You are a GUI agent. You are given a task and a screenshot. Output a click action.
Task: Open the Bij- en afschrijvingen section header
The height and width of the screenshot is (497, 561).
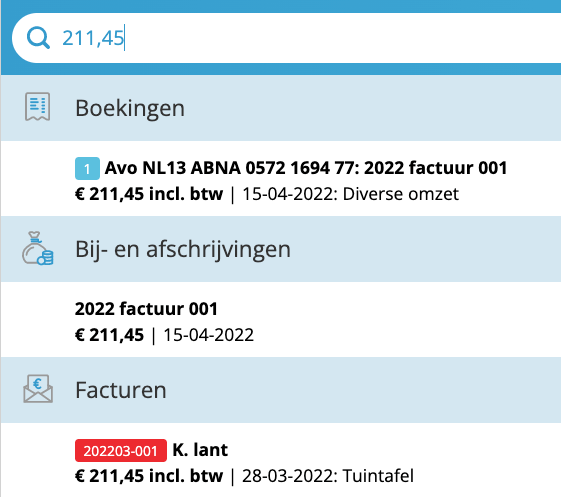click(x=281, y=249)
